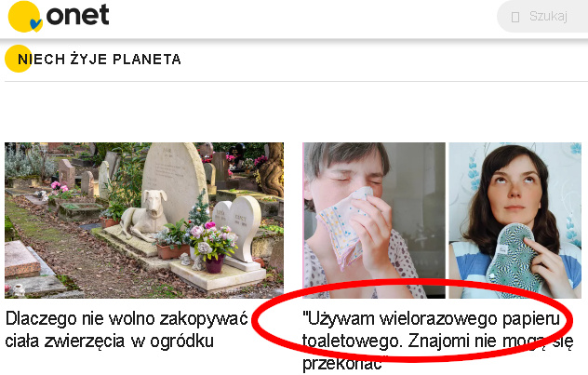Screen dimensions: 588x375
Task: Click the green patterned reusable pad
Action: [512, 261]
